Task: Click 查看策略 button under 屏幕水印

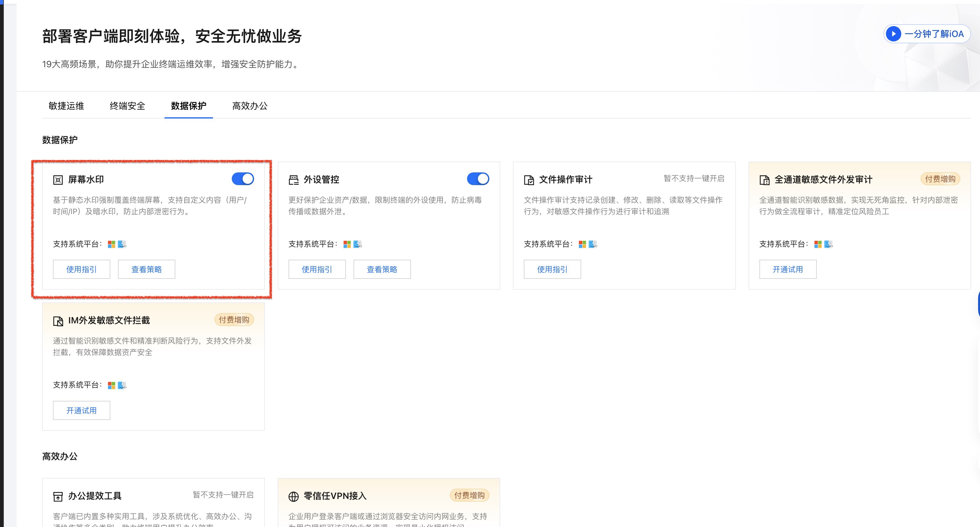Action: 146,269
